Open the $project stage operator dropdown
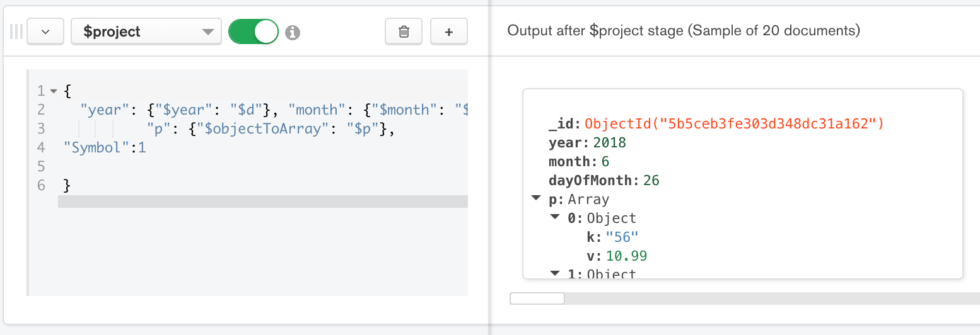The width and height of the screenshot is (980, 335). 146,31
